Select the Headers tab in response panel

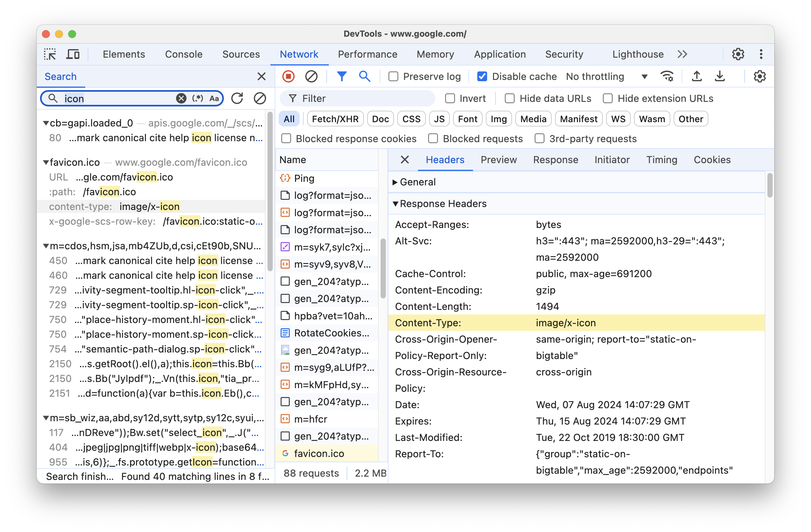[x=445, y=159]
